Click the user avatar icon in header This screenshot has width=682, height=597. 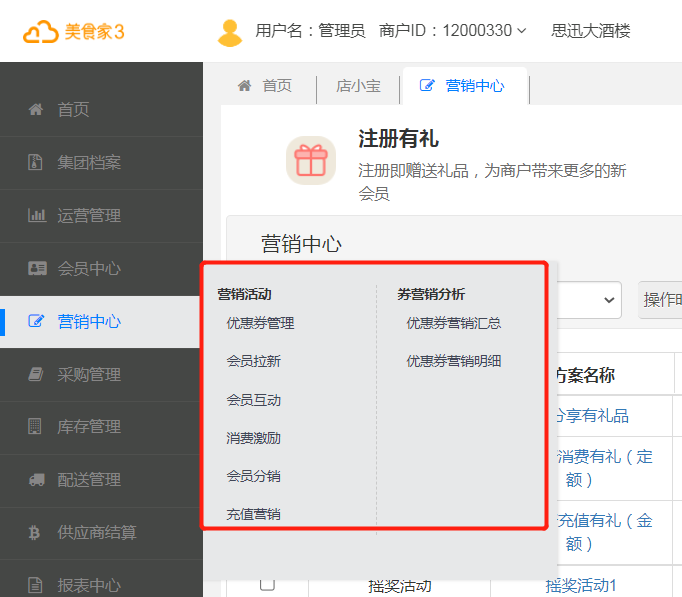(x=230, y=32)
